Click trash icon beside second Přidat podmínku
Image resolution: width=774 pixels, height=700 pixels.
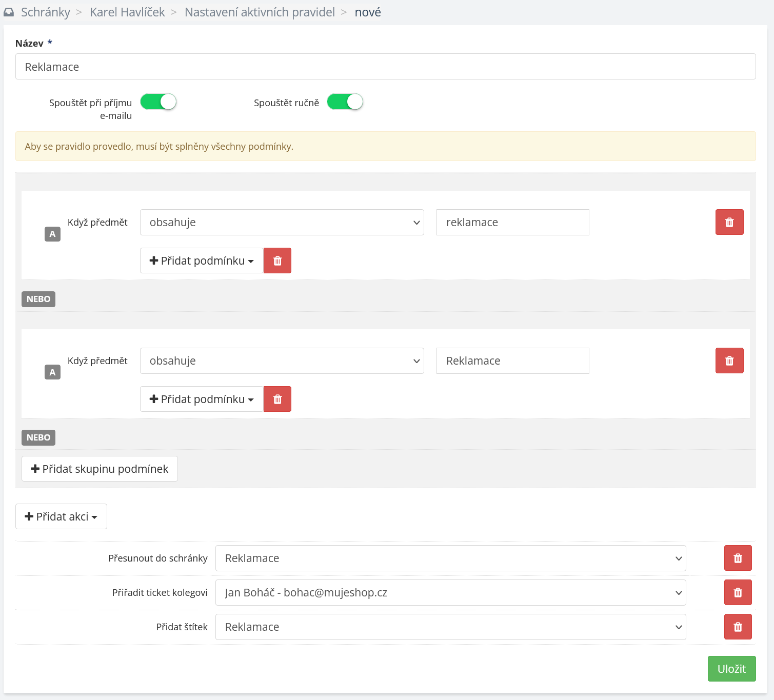click(277, 399)
